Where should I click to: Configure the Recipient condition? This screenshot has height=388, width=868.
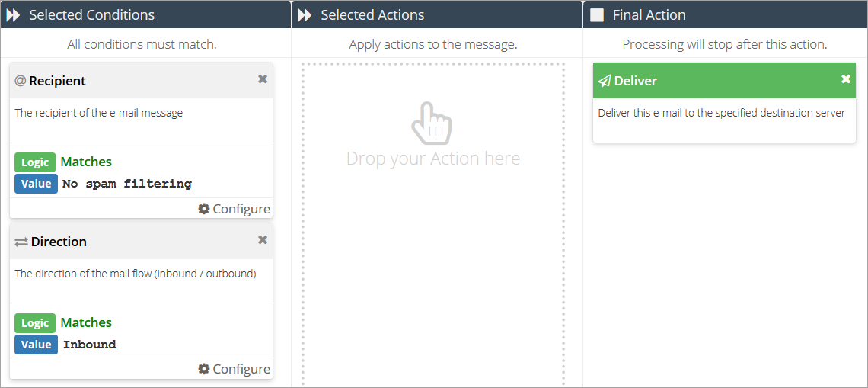(235, 209)
